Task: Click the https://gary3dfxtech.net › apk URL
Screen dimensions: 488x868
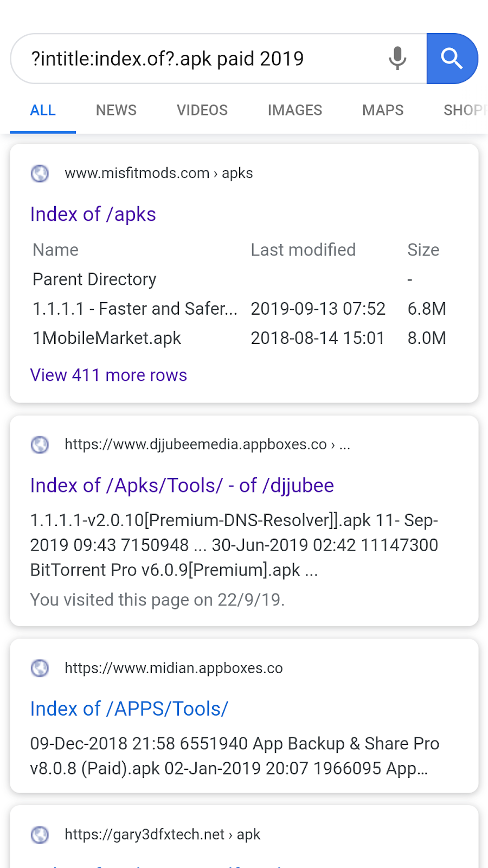Action: [162, 834]
